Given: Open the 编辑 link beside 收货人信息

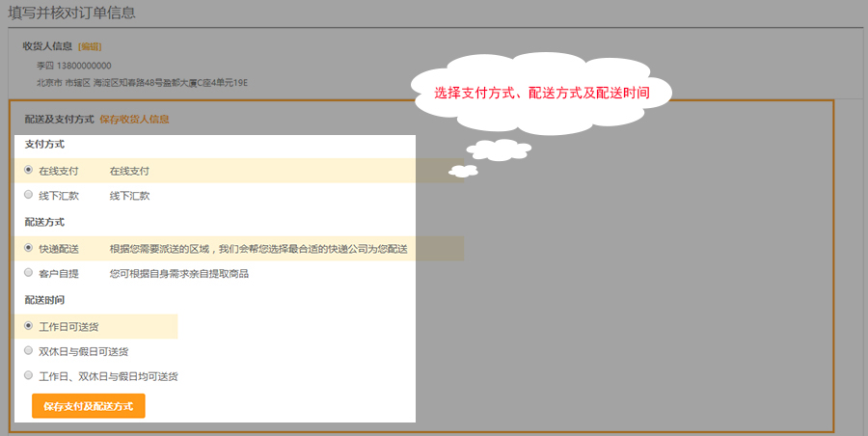Looking at the screenshot, I should click(90, 46).
